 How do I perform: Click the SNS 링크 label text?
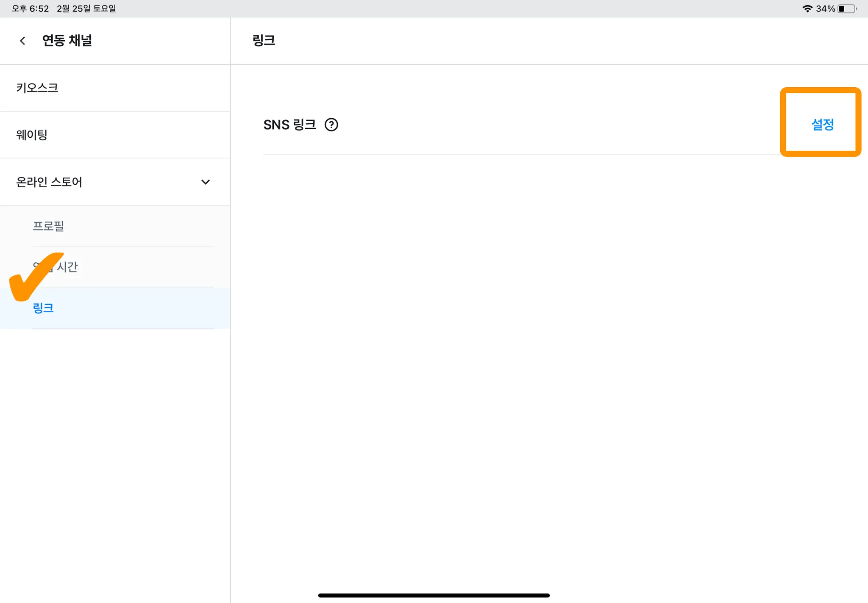pyautogui.click(x=289, y=125)
